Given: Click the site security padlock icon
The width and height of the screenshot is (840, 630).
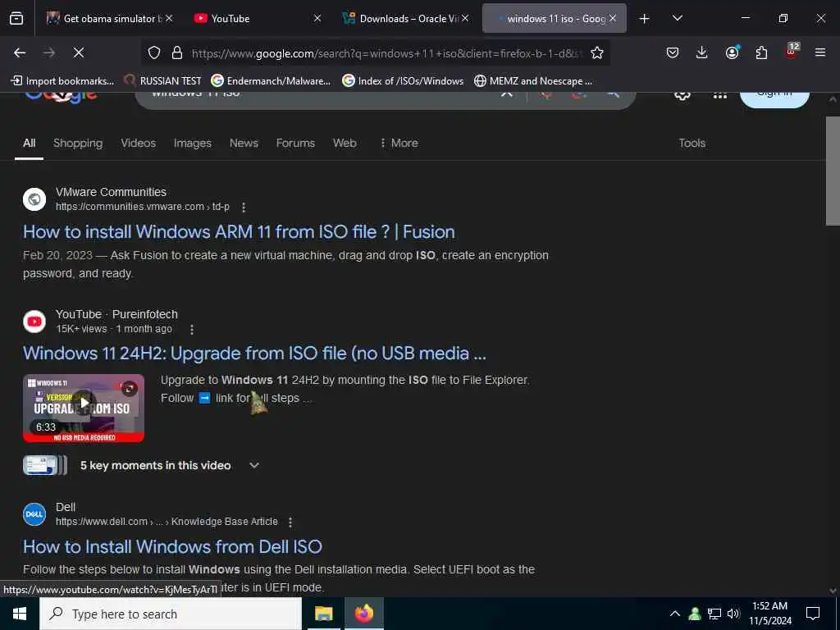Looking at the screenshot, I should pos(177,52).
